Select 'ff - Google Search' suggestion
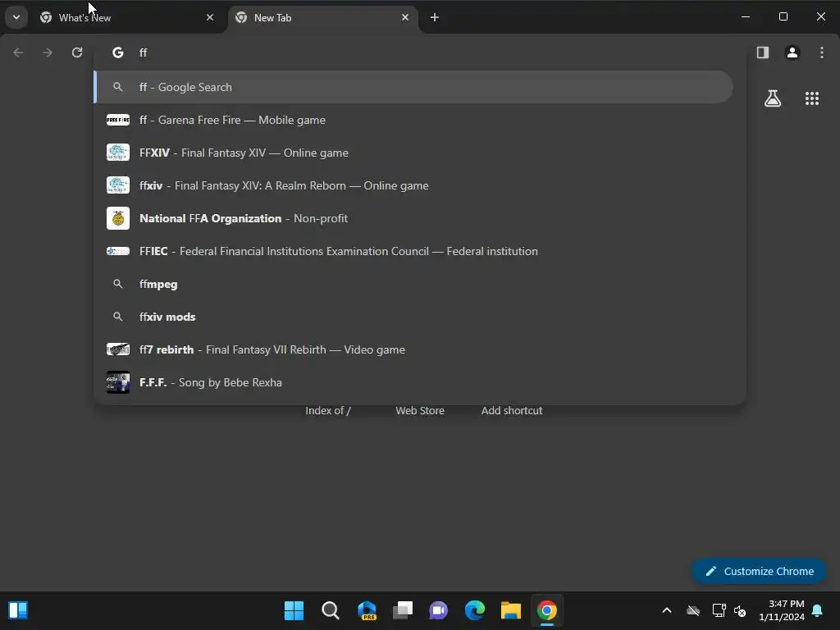 (x=413, y=87)
